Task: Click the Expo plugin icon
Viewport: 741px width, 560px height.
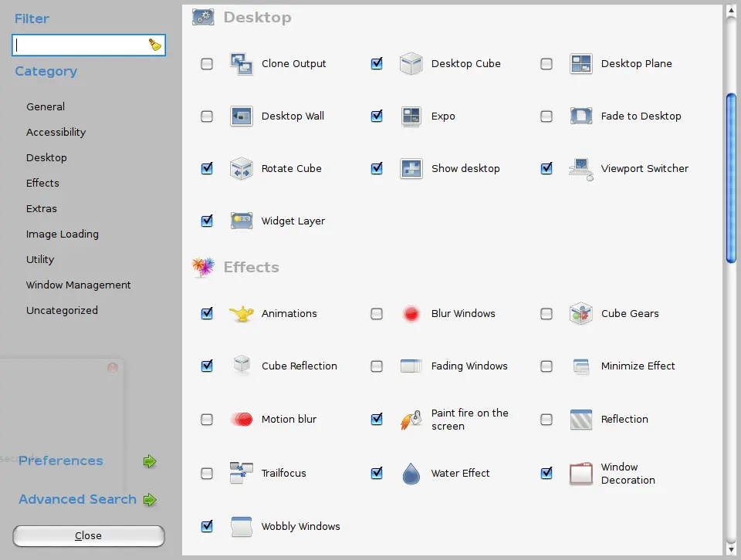Action: [411, 116]
